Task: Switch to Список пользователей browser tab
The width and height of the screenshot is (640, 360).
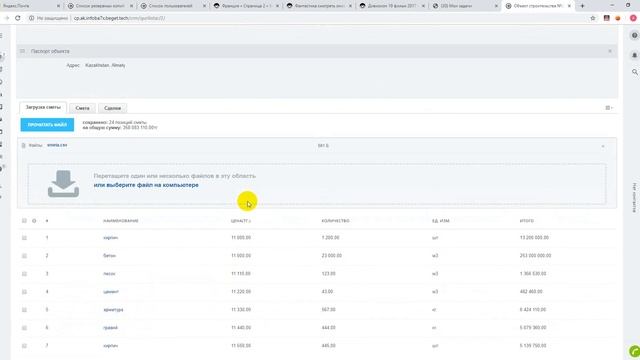Action: click(x=174, y=6)
